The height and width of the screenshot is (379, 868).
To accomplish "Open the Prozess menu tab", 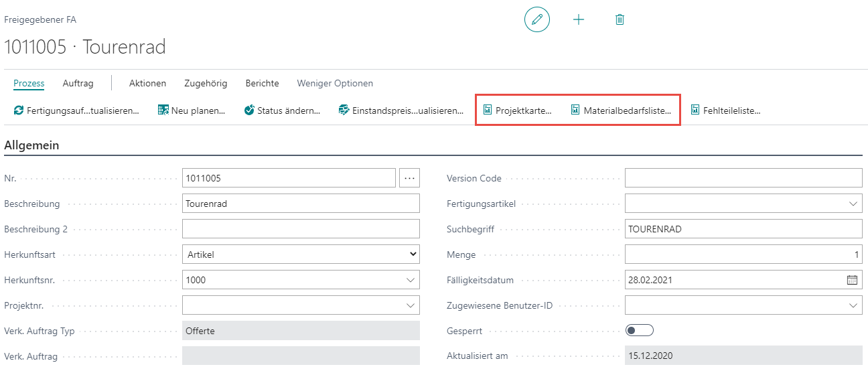I will (29, 84).
